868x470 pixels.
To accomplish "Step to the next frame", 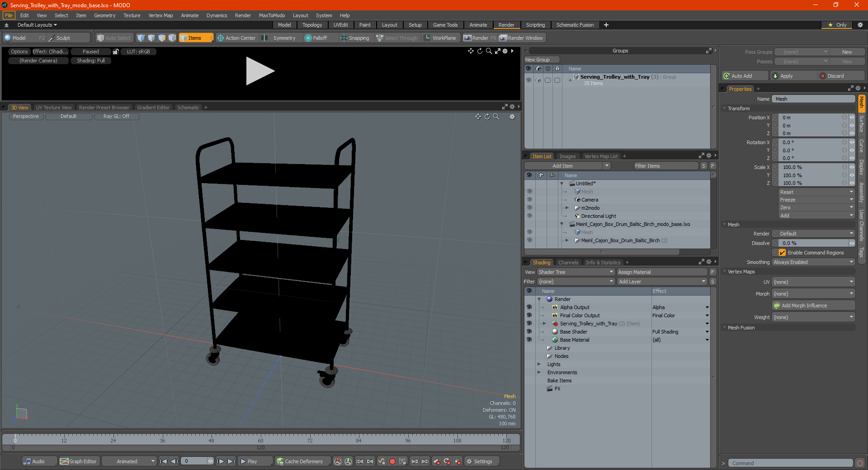I will (221, 461).
